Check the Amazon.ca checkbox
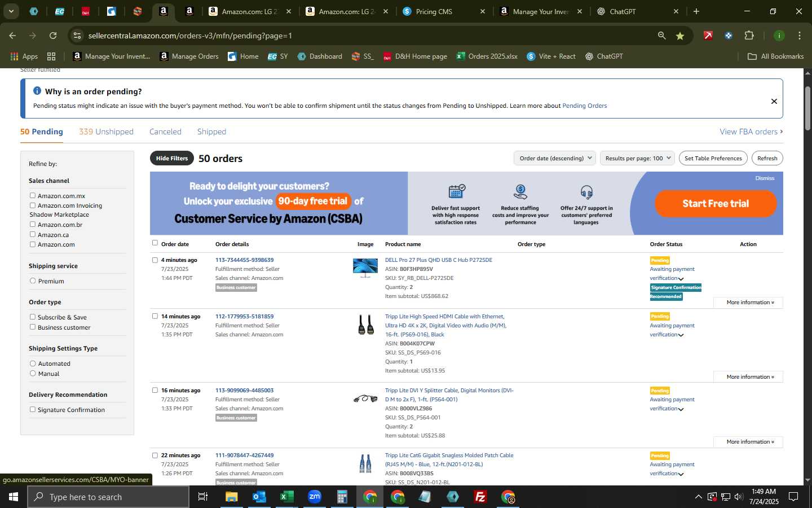 click(33, 234)
